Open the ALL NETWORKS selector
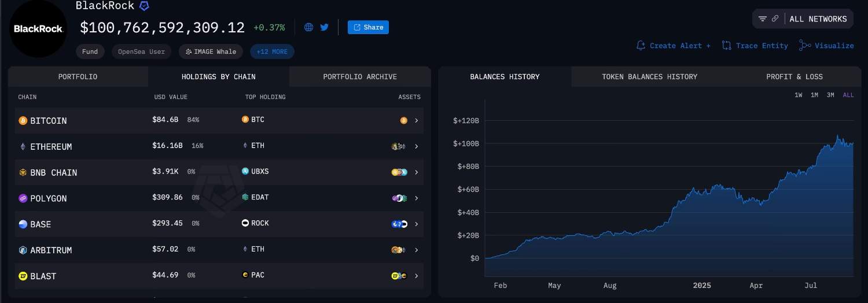Viewport: 868px width, 303px height. [818, 19]
